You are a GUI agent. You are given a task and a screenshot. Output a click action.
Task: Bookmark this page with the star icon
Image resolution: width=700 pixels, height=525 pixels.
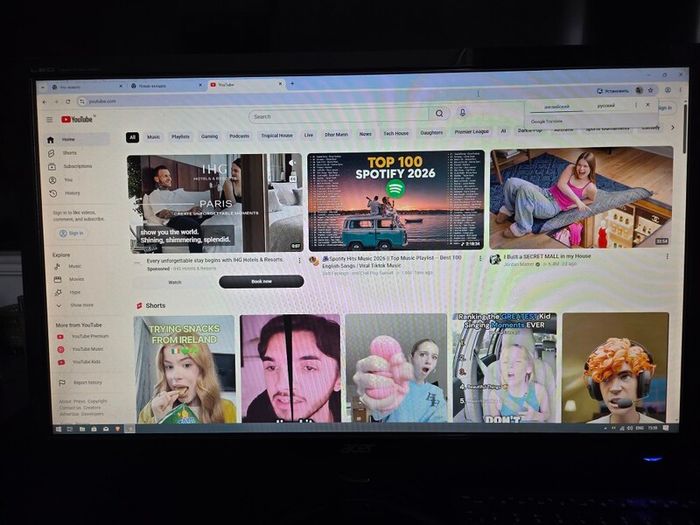pos(651,91)
